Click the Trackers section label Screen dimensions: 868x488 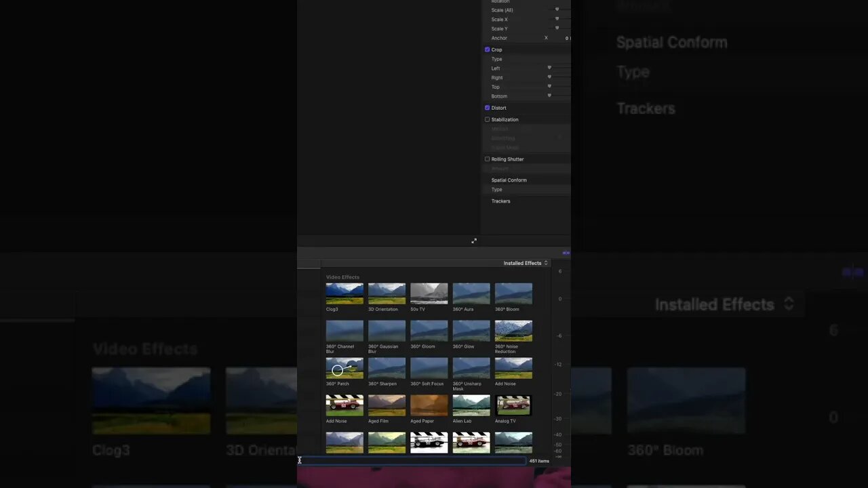[500, 201]
